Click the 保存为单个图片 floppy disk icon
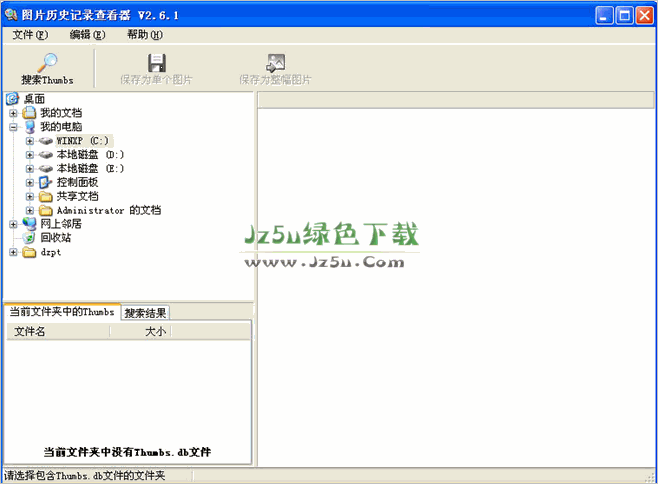This screenshot has width=658, height=484. [157, 63]
